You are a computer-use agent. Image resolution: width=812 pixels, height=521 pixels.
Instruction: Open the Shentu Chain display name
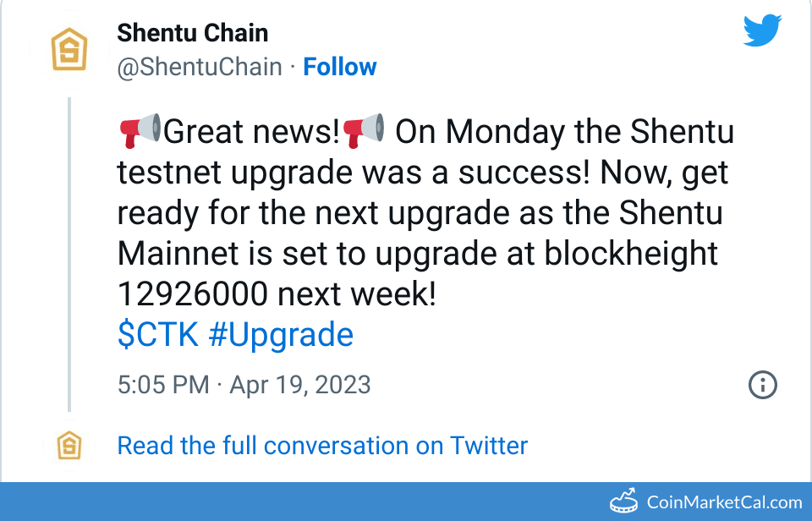click(x=193, y=34)
